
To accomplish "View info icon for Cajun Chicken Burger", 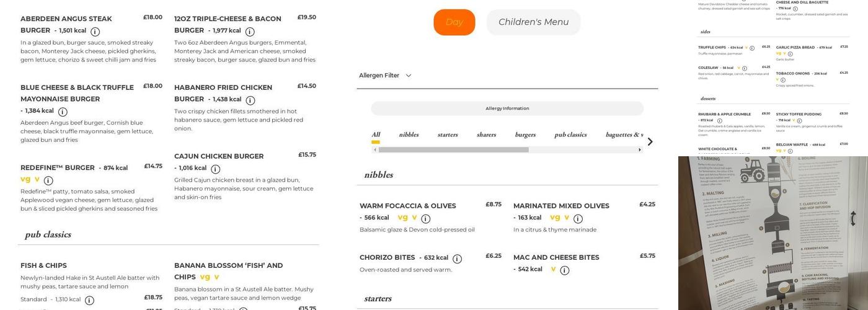I will click(x=215, y=169).
